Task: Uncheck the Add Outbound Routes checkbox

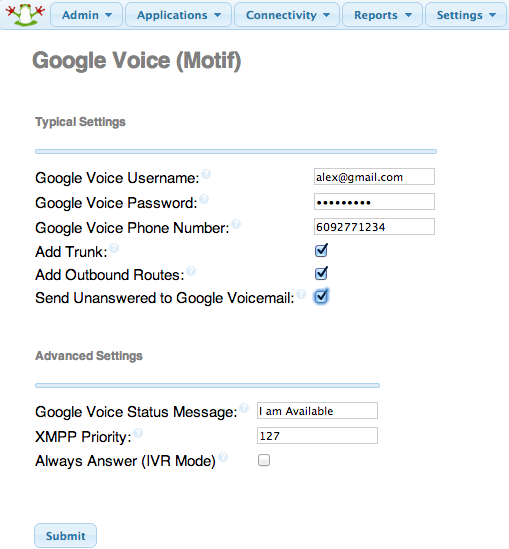Action: coord(321,273)
